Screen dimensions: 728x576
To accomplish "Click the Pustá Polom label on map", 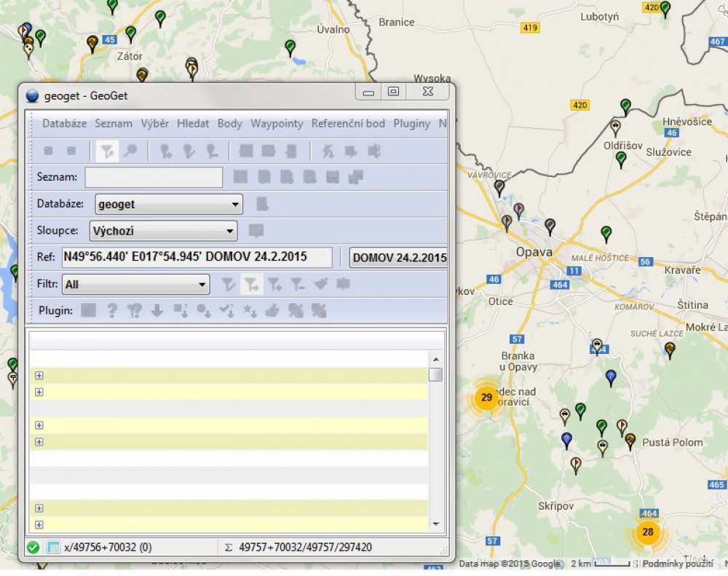I will [672, 442].
